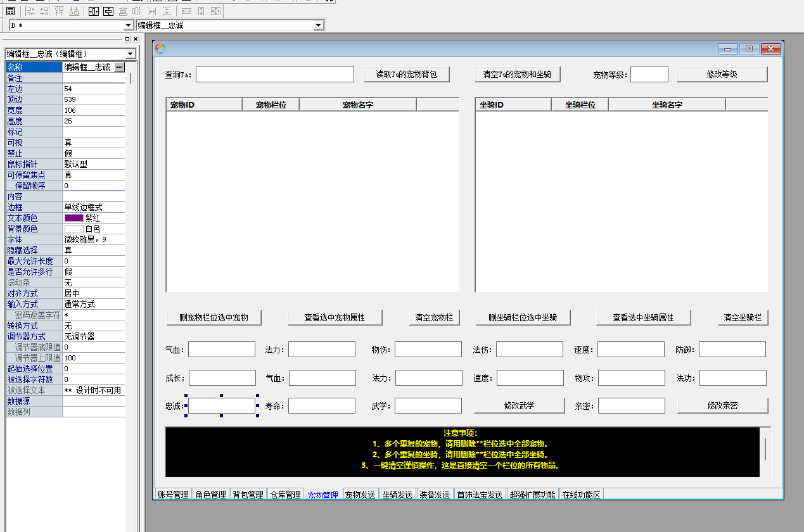Click the 读取Ta的宠物背包 button

pyautogui.click(x=407, y=74)
